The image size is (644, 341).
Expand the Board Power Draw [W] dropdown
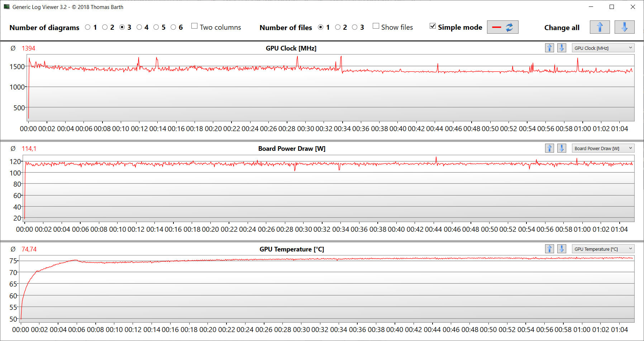(603, 148)
